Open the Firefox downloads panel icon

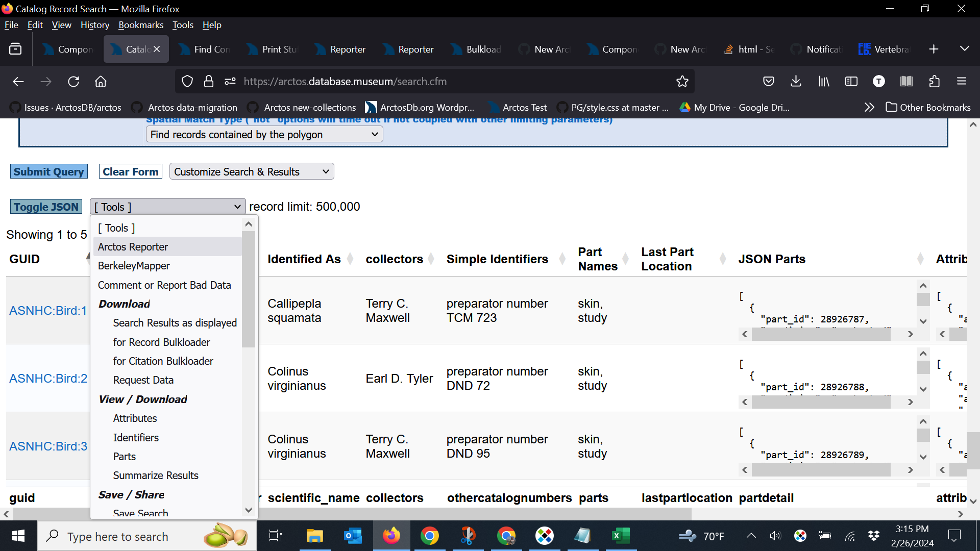(x=796, y=82)
